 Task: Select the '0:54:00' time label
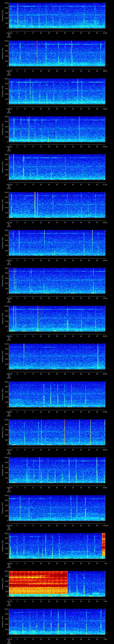point(9,336)
